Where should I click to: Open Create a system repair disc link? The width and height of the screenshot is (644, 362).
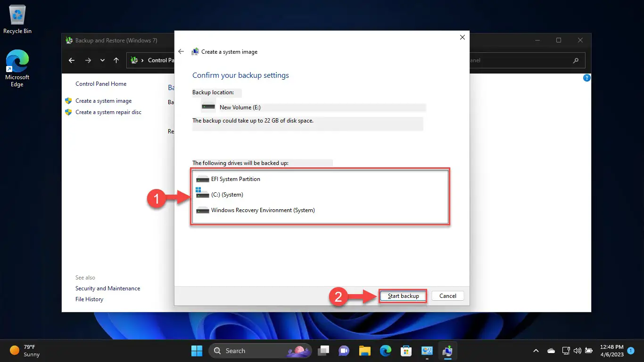coord(108,112)
